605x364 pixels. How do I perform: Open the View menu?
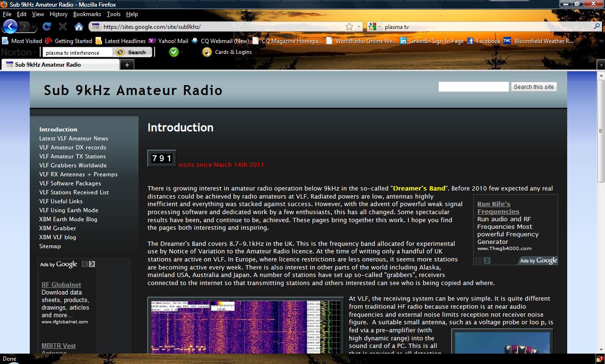[38, 14]
